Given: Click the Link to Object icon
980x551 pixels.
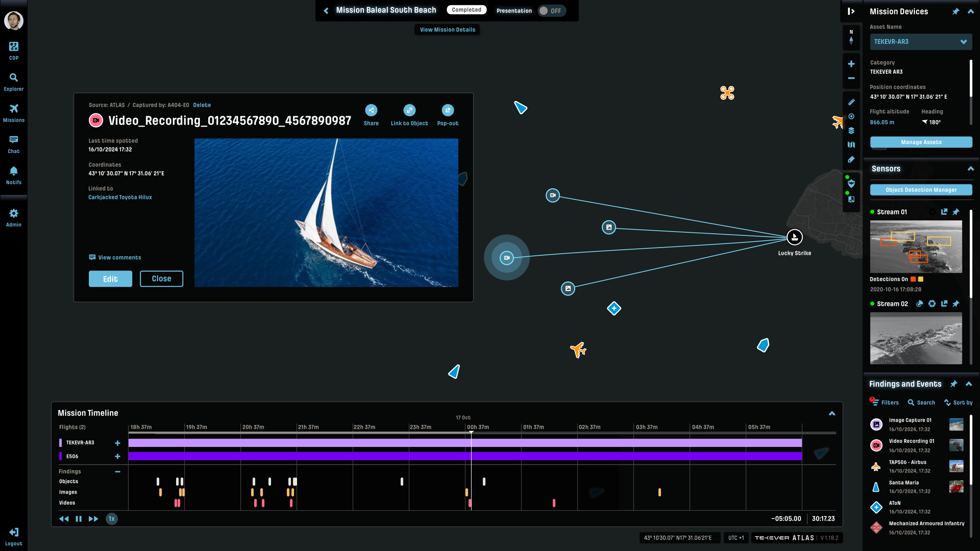Looking at the screenshot, I should click(x=409, y=110).
